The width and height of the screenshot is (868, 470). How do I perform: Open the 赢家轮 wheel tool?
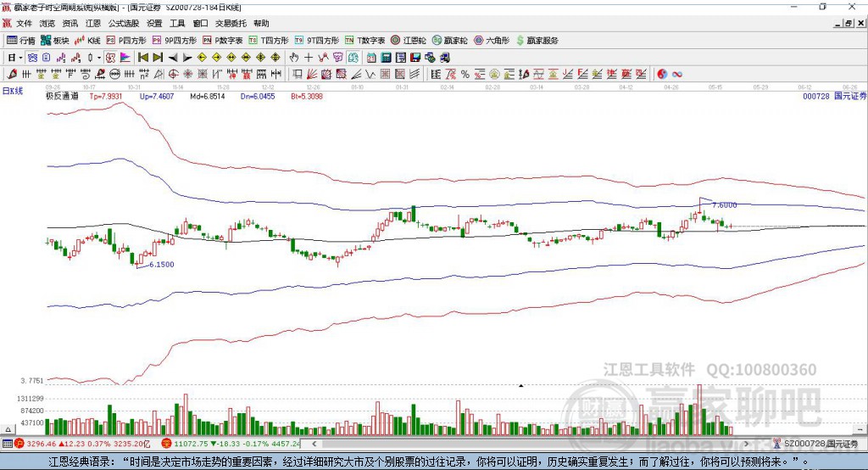tap(449, 41)
